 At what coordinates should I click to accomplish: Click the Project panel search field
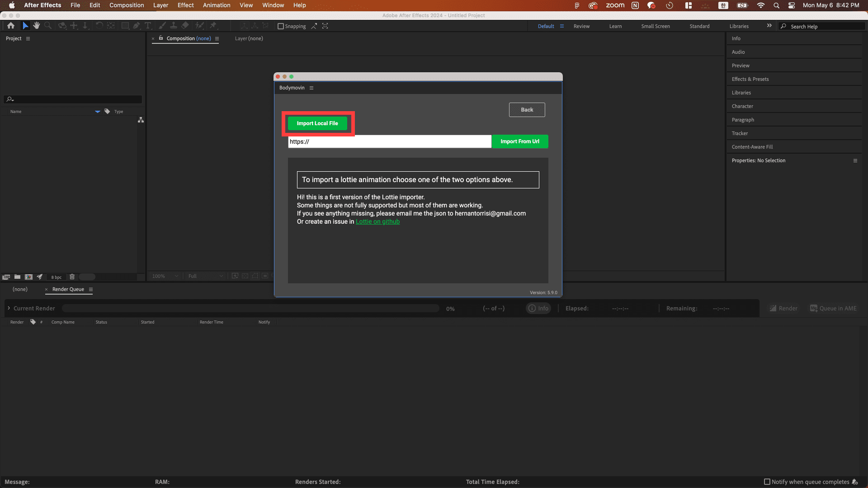(x=73, y=99)
